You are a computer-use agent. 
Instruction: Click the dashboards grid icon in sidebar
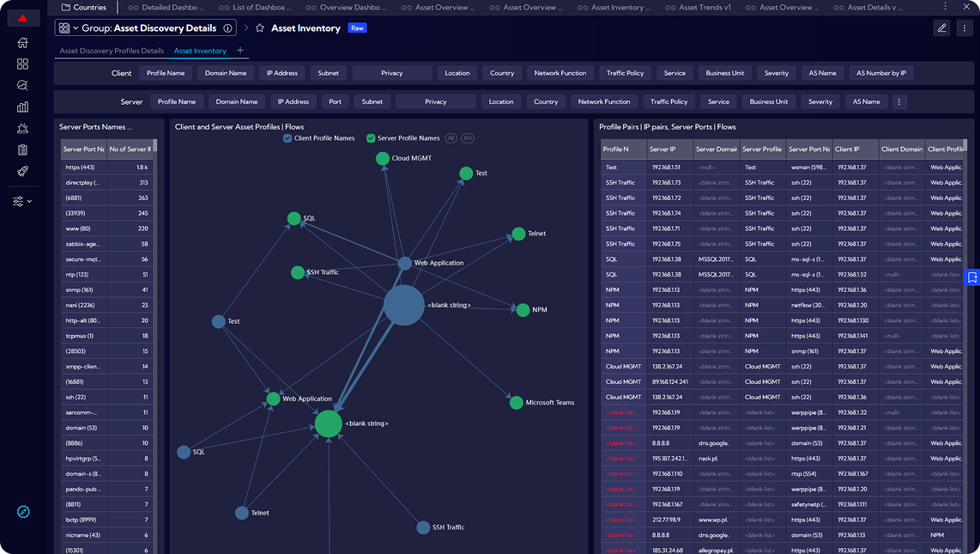point(22,64)
